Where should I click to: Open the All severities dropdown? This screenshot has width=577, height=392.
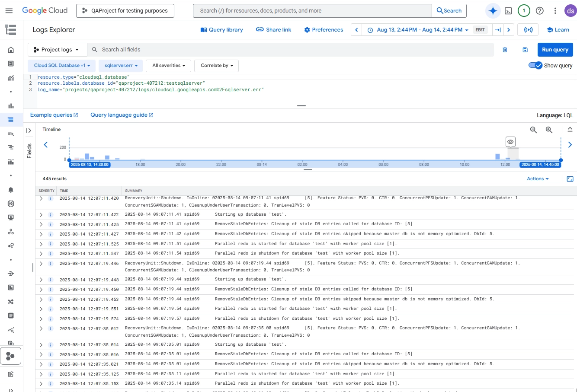pyautogui.click(x=168, y=66)
